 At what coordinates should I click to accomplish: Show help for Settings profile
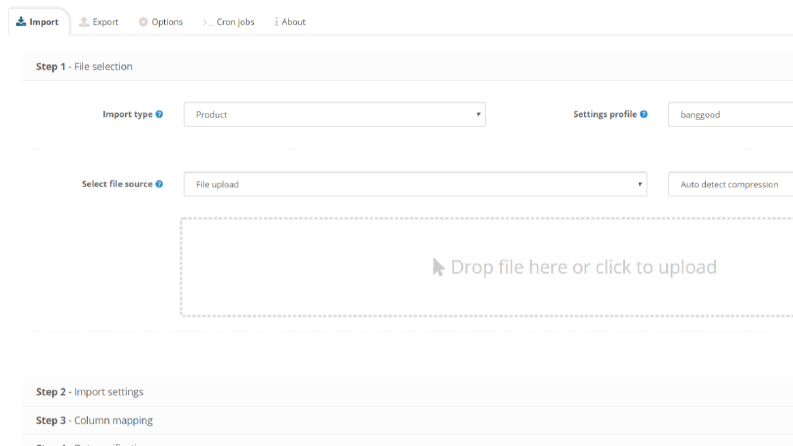[644, 114]
